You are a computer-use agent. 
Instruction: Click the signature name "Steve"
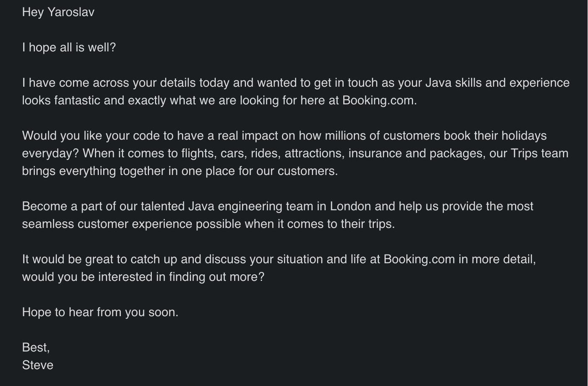pyautogui.click(x=38, y=365)
